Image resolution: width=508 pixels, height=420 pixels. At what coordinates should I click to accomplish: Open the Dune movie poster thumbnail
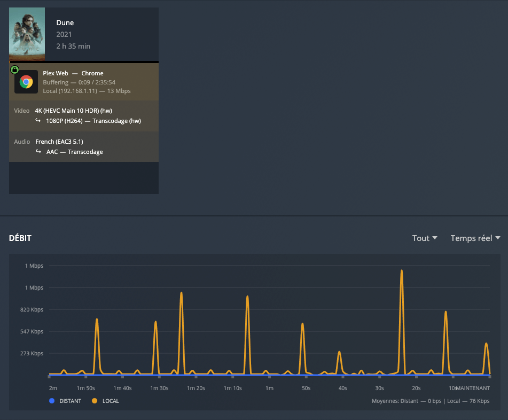tap(27, 34)
